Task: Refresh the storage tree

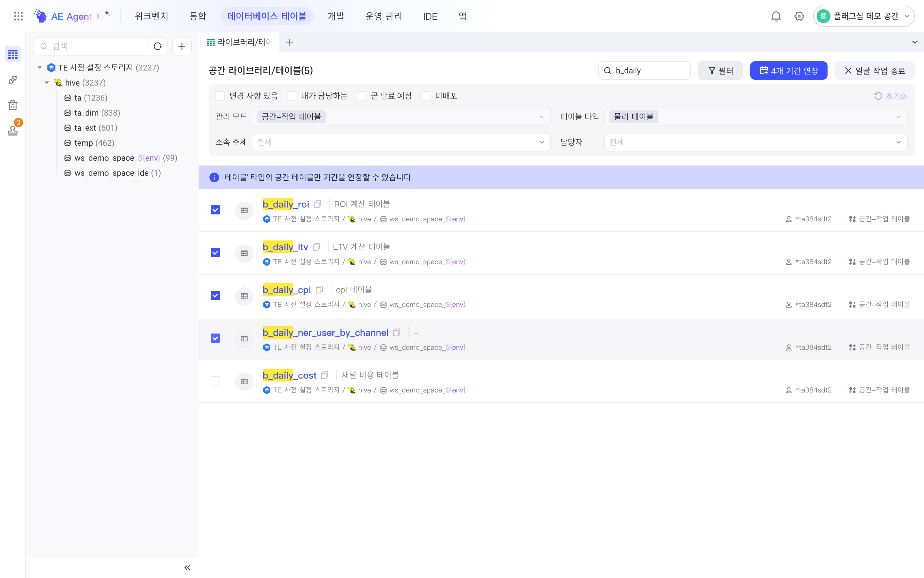Action: (x=158, y=46)
